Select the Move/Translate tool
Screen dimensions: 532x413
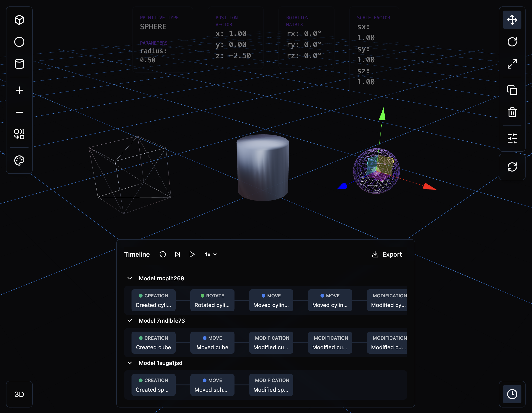click(x=512, y=20)
